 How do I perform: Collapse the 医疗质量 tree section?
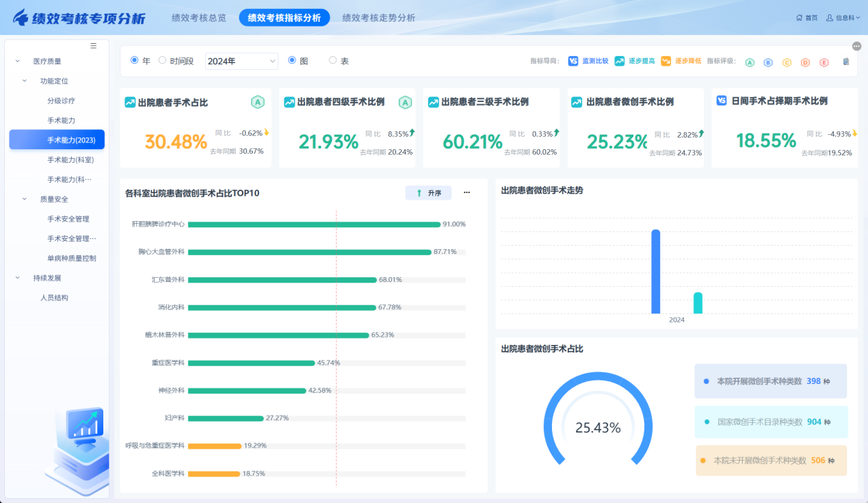[17, 61]
